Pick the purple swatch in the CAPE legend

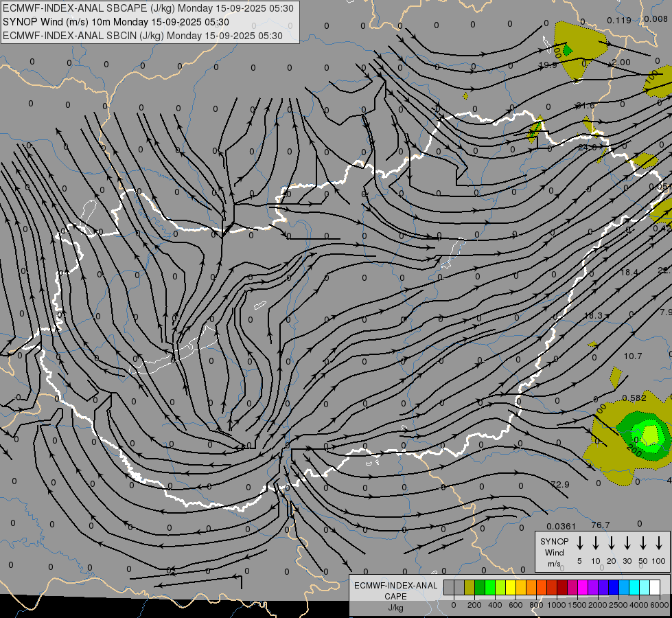click(x=592, y=588)
